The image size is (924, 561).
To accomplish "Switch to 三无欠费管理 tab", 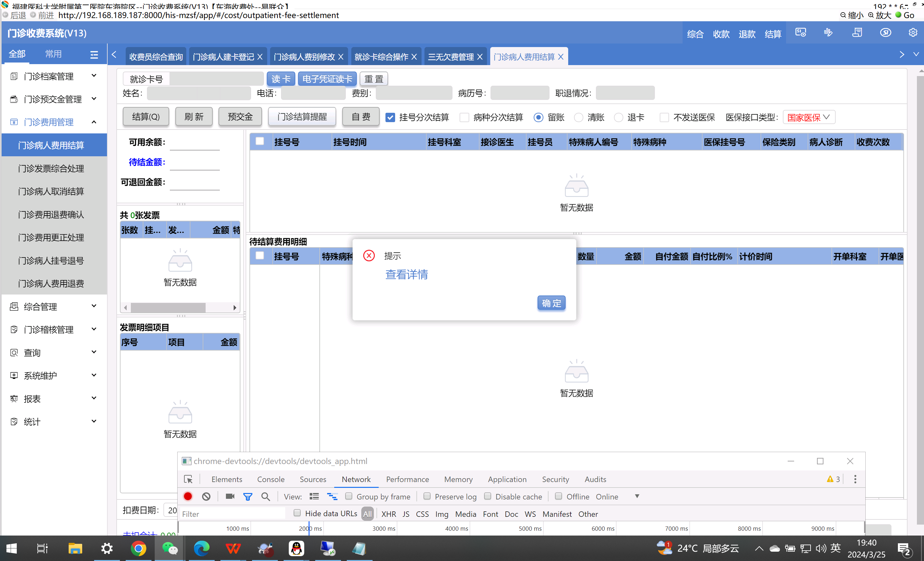I will [451, 57].
